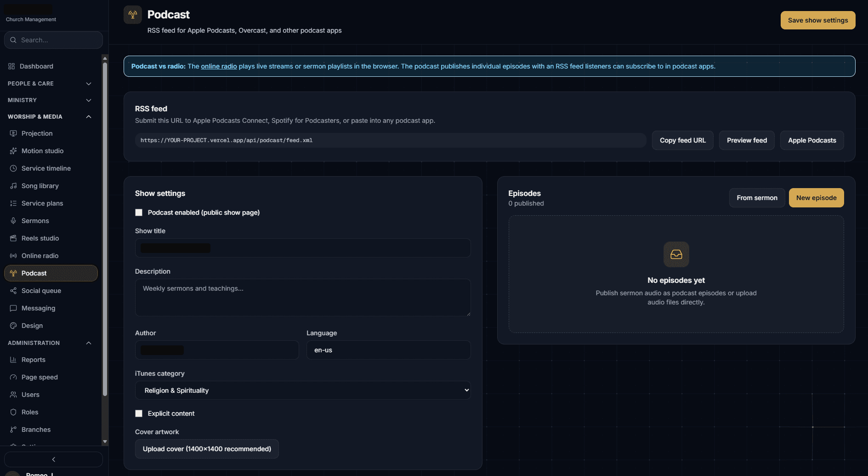
Task: Collapse the ADMINISTRATION section
Action: pos(50,343)
